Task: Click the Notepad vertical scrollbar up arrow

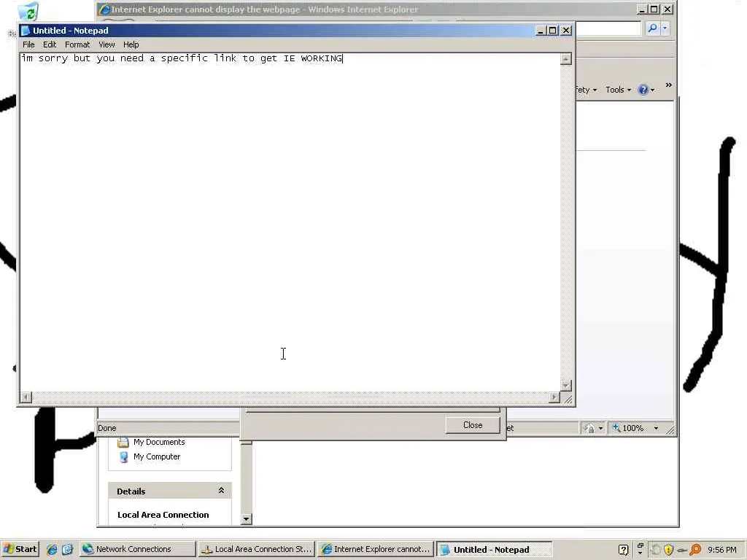Action: [565, 58]
